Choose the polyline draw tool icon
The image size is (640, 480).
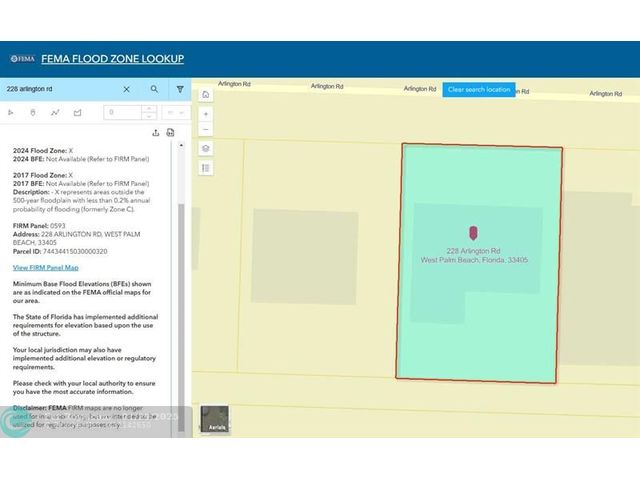point(55,112)
